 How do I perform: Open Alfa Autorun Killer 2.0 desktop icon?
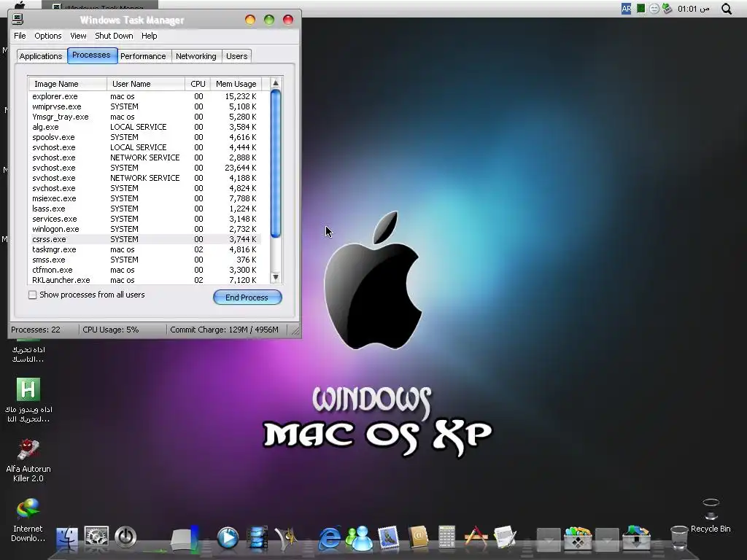tap(28, 461)
